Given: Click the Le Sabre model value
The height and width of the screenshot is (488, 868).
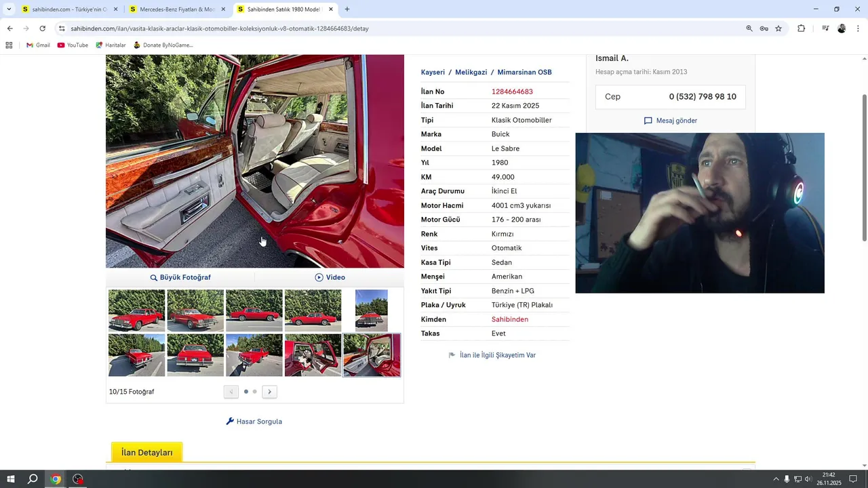Looking at the screenshot, I should (505, 148).
